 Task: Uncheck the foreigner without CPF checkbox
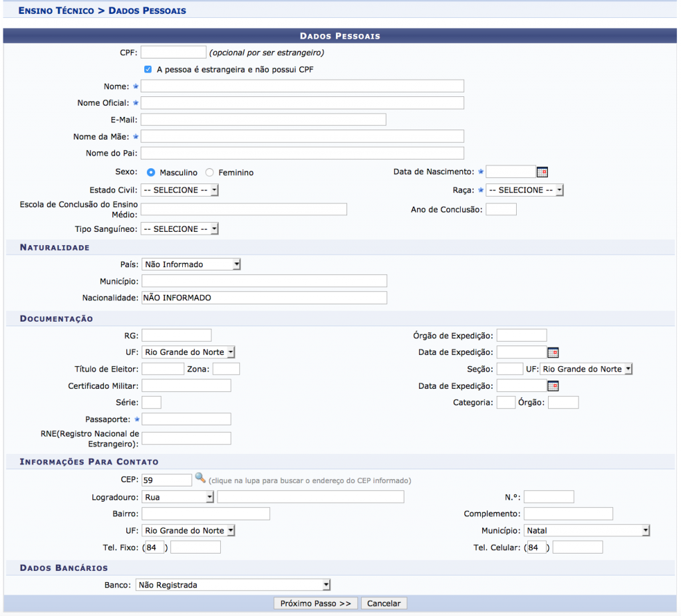point(148,69)
